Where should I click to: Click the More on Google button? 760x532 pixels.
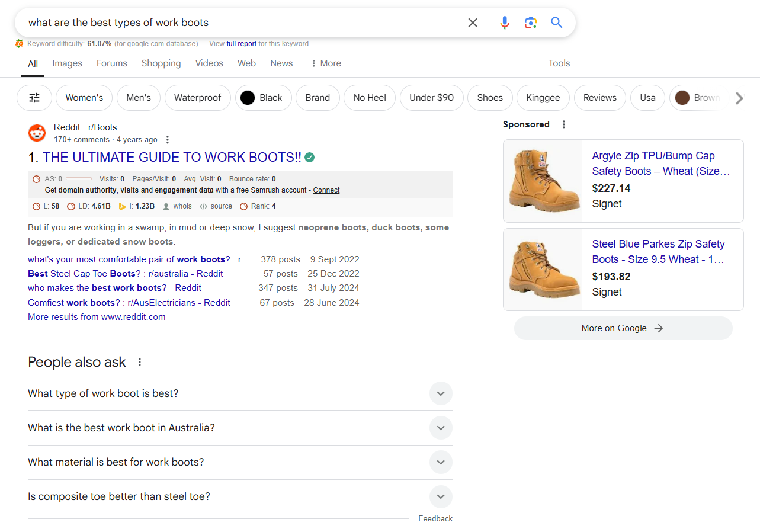tap(623, 328)
